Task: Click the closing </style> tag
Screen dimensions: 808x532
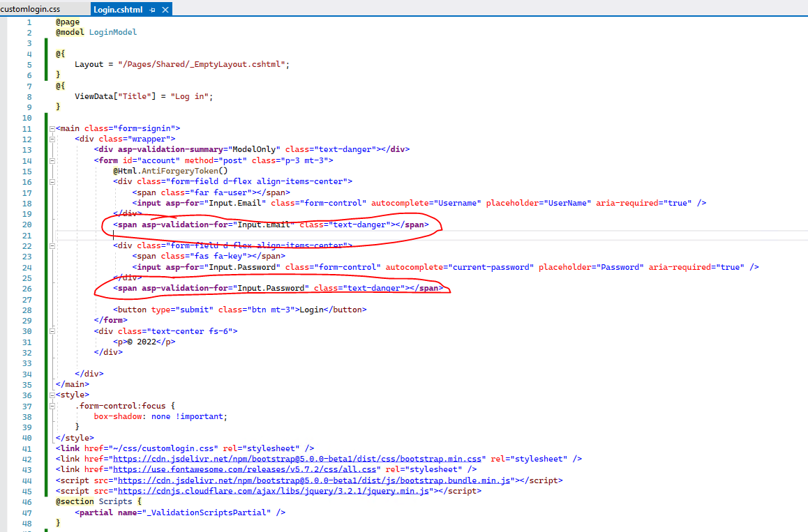Action: click(x=75, y=438)
